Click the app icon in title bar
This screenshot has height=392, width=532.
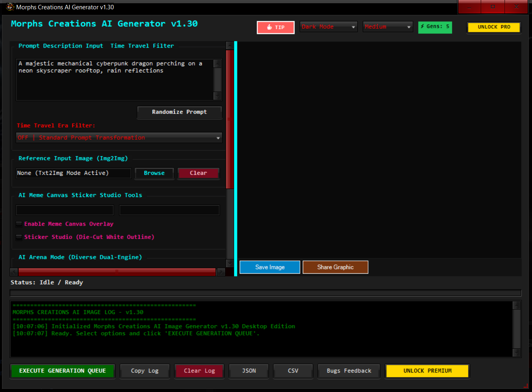[x=10, y=7]
